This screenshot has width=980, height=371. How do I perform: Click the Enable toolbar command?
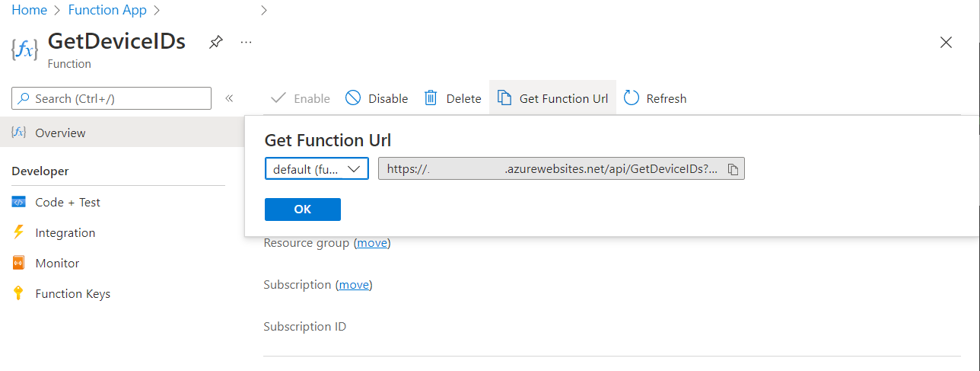pyautogui.click(x=301, y=98)
